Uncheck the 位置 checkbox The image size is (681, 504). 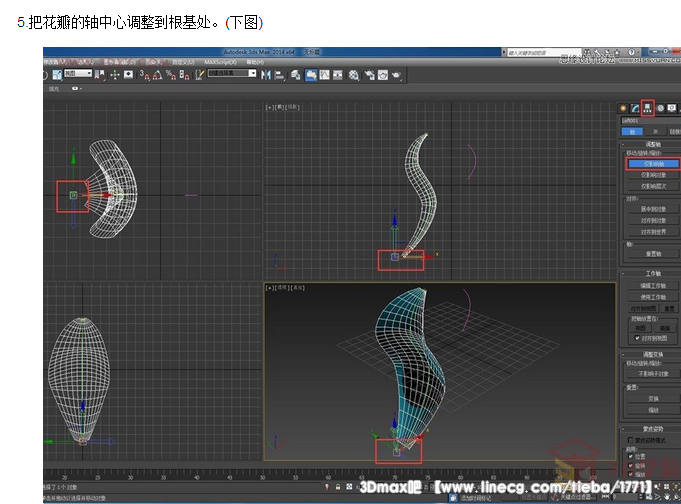(x=631, y=456)
